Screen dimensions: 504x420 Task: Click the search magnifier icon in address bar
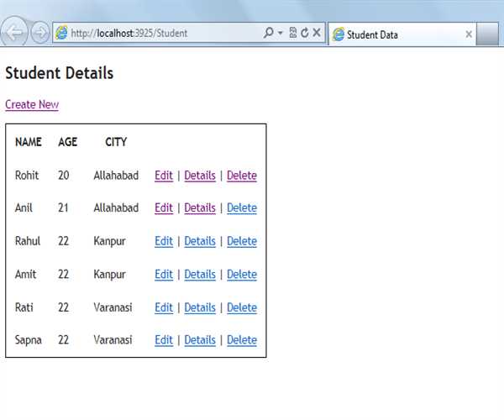pos(268,34)
